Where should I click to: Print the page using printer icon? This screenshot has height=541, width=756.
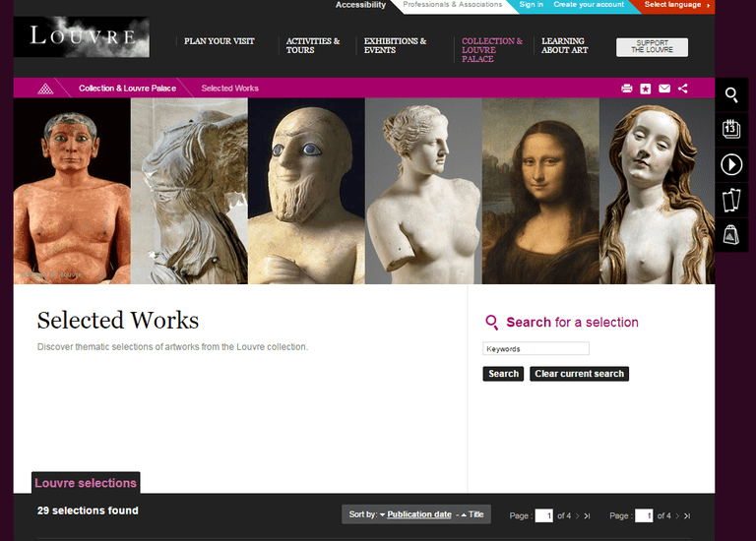627,89
